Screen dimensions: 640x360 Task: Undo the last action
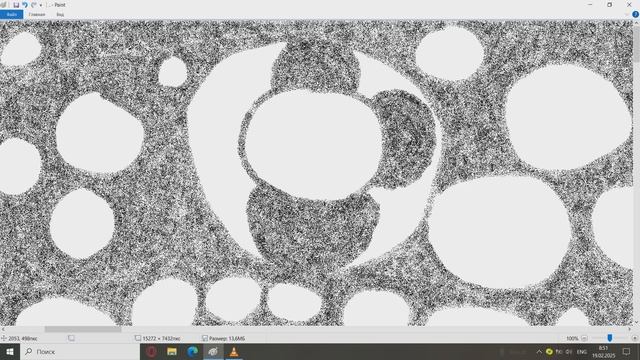click(x=25, y=5)
